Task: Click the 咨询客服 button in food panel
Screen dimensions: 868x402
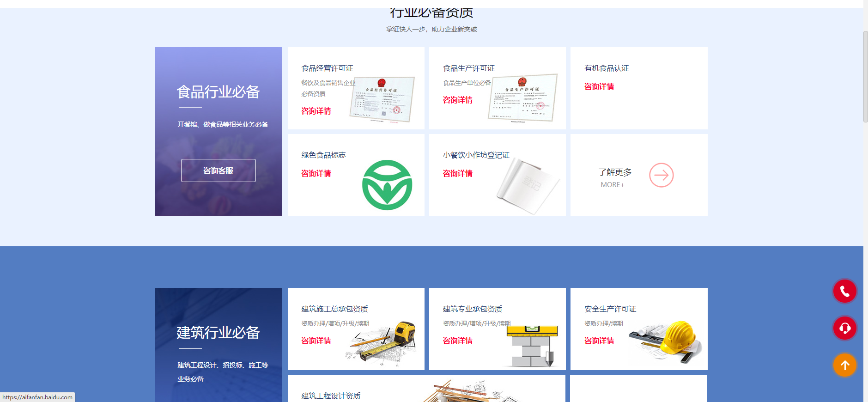Action: point(219,171)
